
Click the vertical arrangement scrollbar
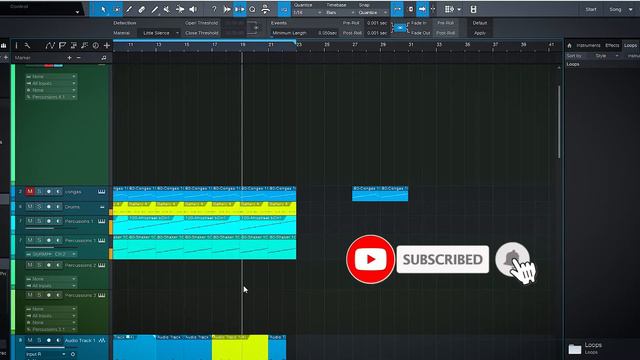(559, 122)
